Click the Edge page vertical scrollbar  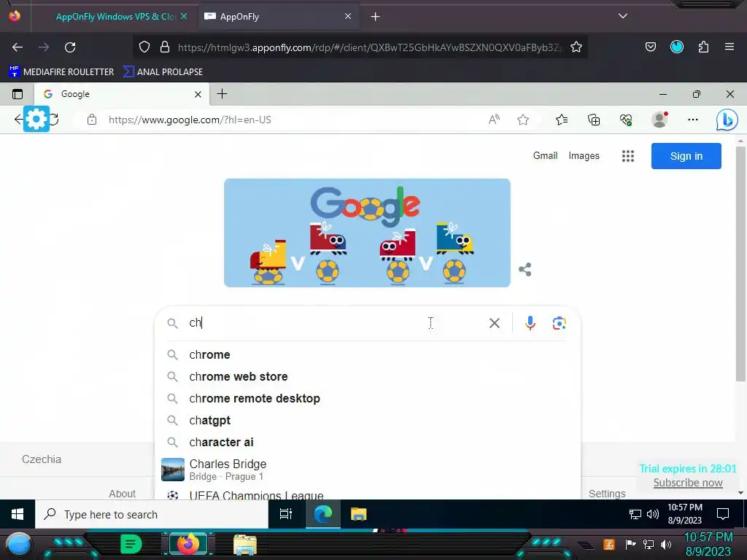(740, 264)
